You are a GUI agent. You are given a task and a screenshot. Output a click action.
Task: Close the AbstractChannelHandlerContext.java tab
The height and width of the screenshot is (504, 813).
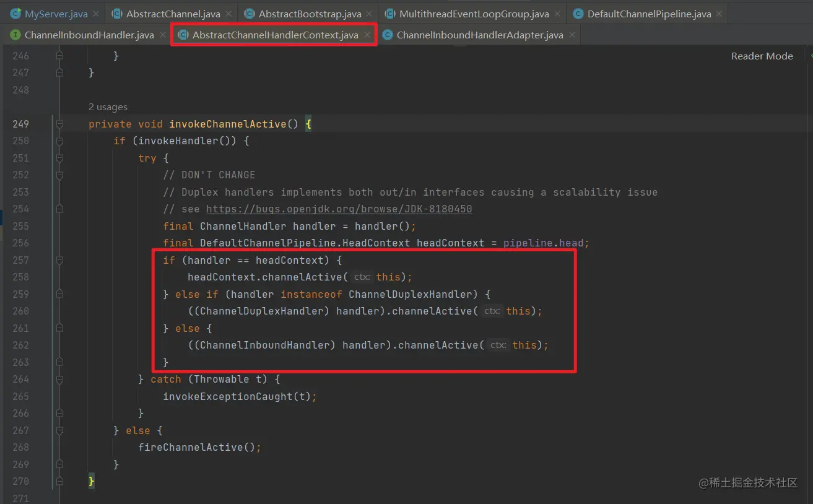point(367,35)
